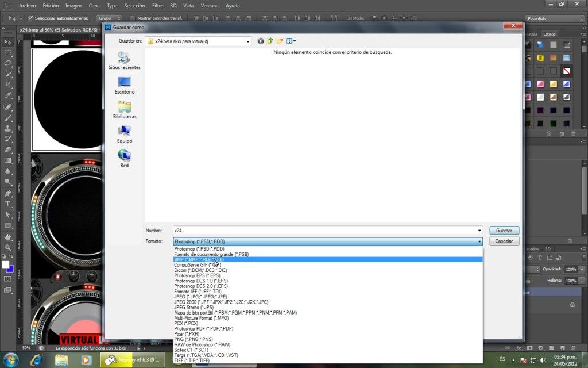Open Bibliotecas in the places bar
The image size is (588, 368).
pyautogui.click(x=125, y=110)
